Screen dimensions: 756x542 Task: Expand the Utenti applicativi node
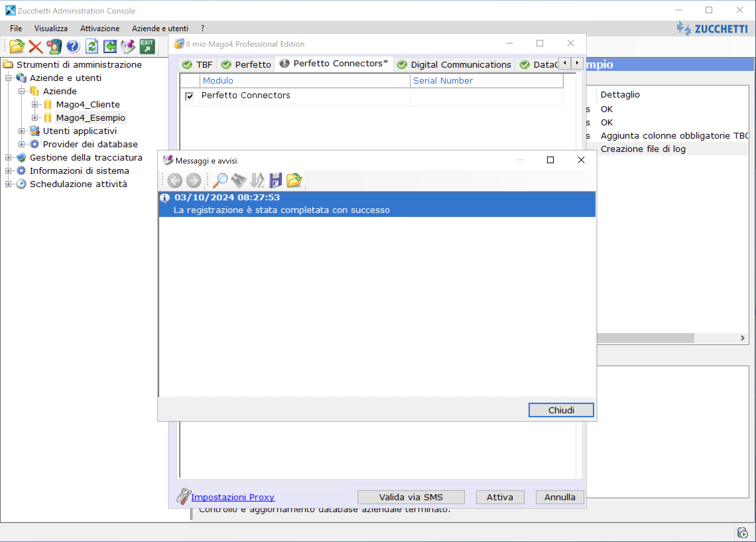22,131
